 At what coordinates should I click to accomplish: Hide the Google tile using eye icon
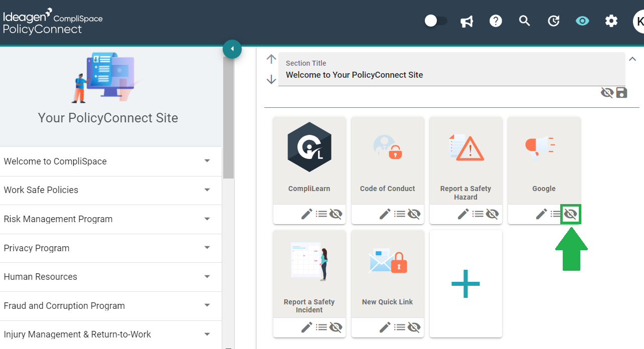pyautogui.click(x=571, y=214)
